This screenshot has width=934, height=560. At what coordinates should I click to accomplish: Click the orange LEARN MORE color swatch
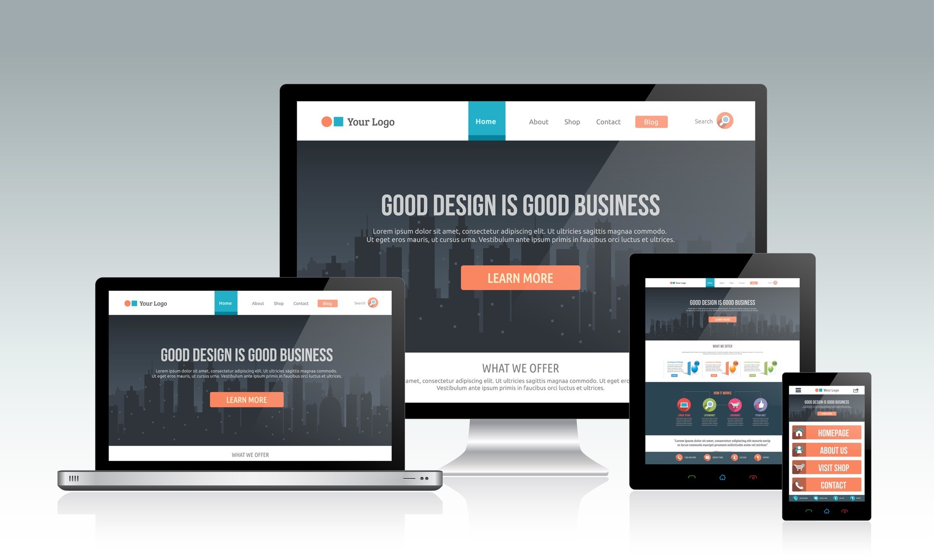pyautogui.click(x=521, y=279)
